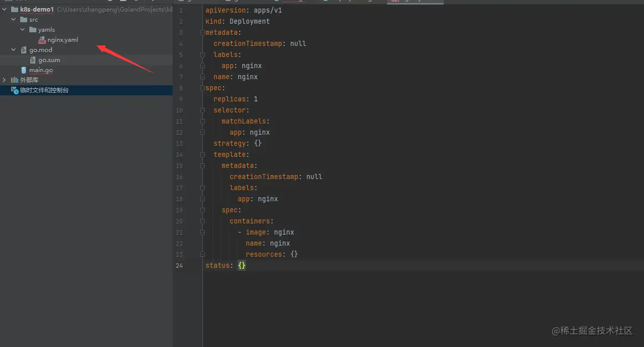Click the go.sum file icon
Screen dimensions: 644x347
pos(33,60)
